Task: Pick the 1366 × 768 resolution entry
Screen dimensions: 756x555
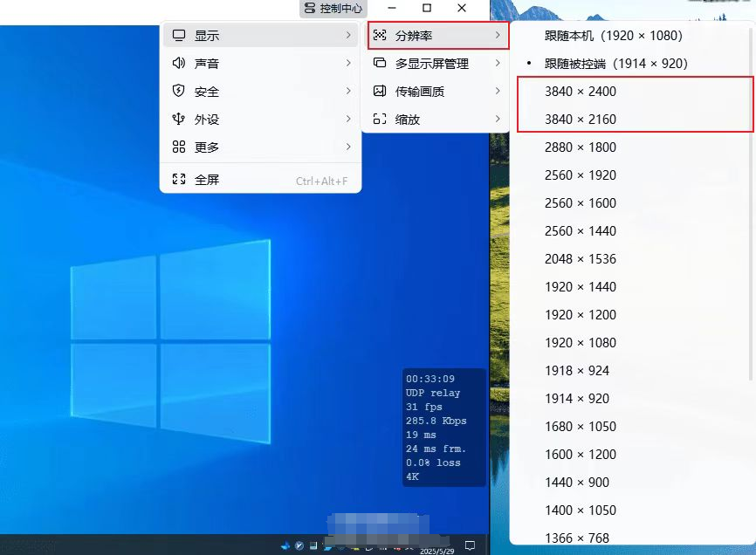Action: 576,538
